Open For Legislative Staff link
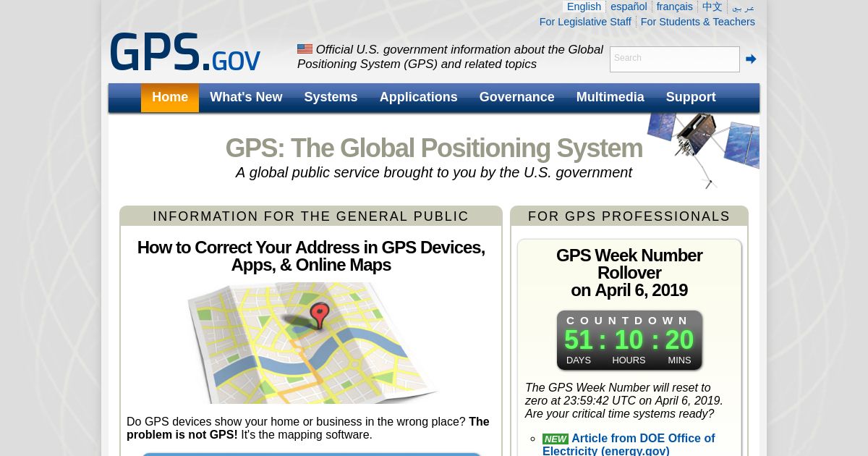The height and width of the screenshot is (456, 868). [585, 22]
